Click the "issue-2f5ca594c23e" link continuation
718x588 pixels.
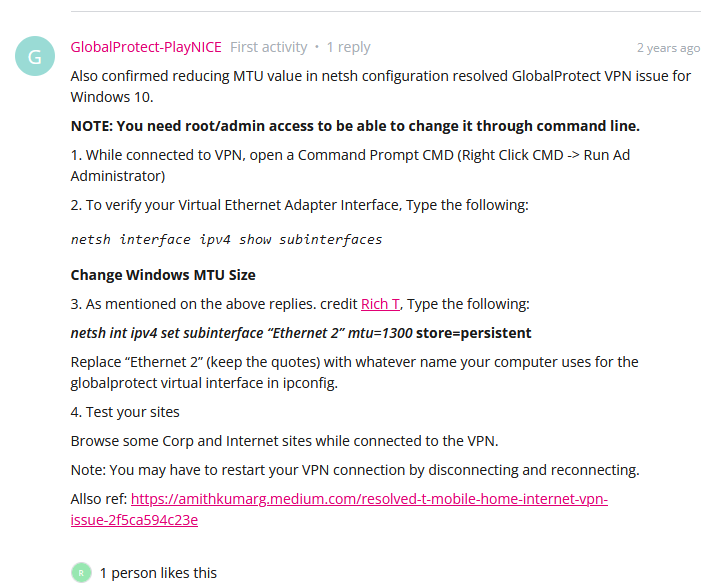click(x=134, y=520)
